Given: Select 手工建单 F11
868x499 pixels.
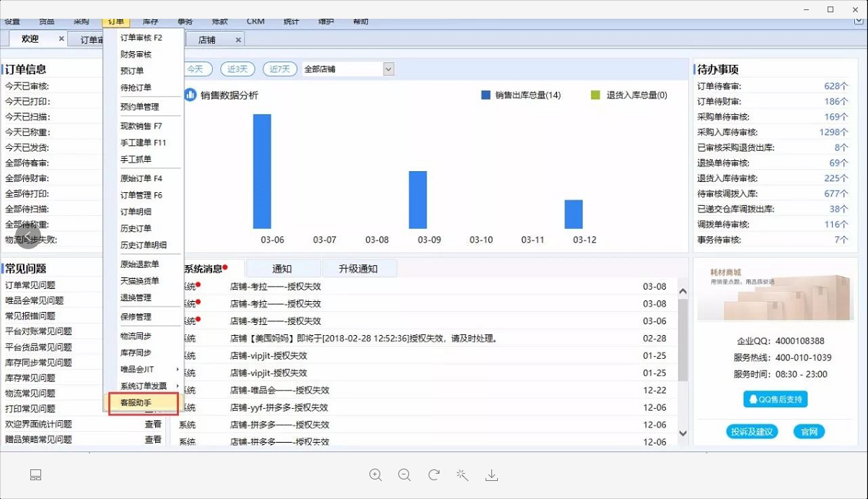Looking at the screenshot, I should 143,143.
